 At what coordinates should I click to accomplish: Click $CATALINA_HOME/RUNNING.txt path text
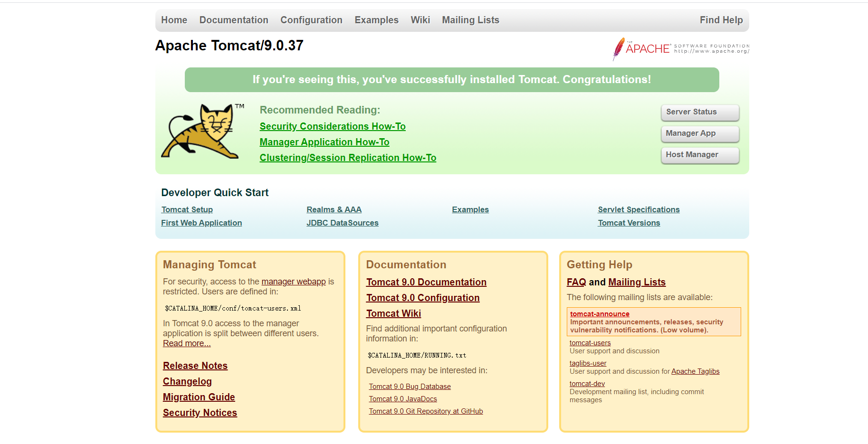point(417,355)
